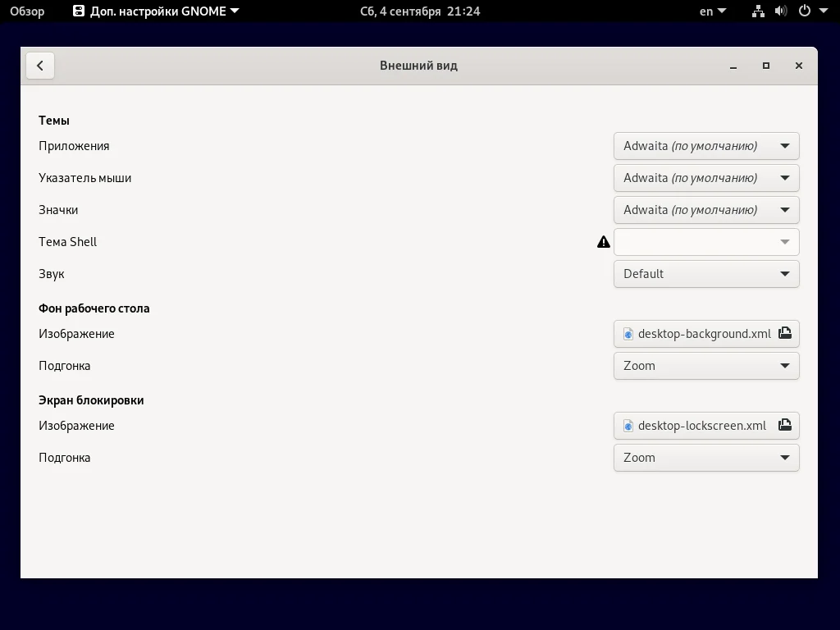This screenshot has height=630, width=840.
Task: Open the Подгонка dropdown under Экран блокировки
Action: [705, 458]
